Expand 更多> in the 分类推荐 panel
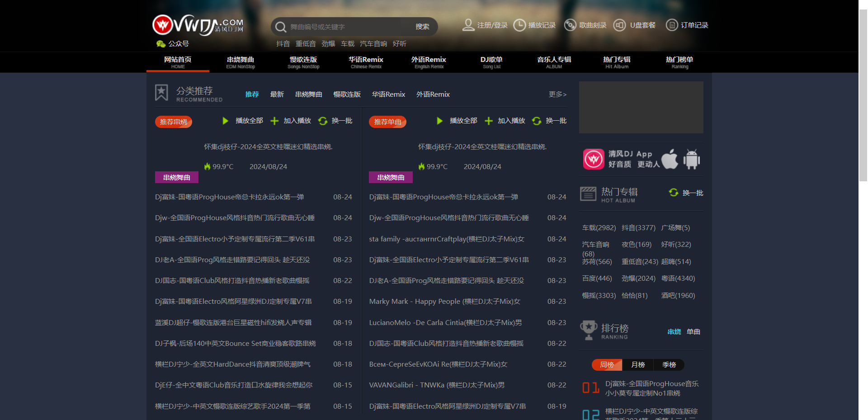Image resolution: width=868 pixels, height=420 pixels. pos(557,94)
